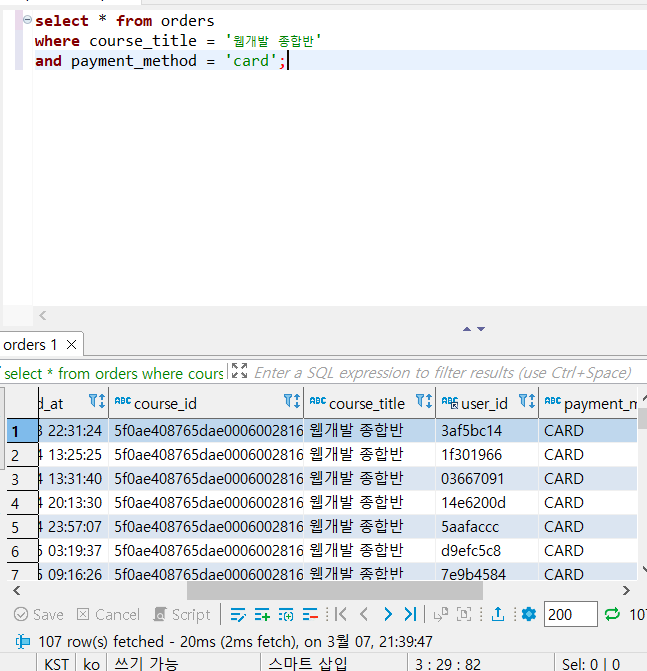Sort or filter the course_title column
Screen dimensions: 647x671
coord(424,401)
